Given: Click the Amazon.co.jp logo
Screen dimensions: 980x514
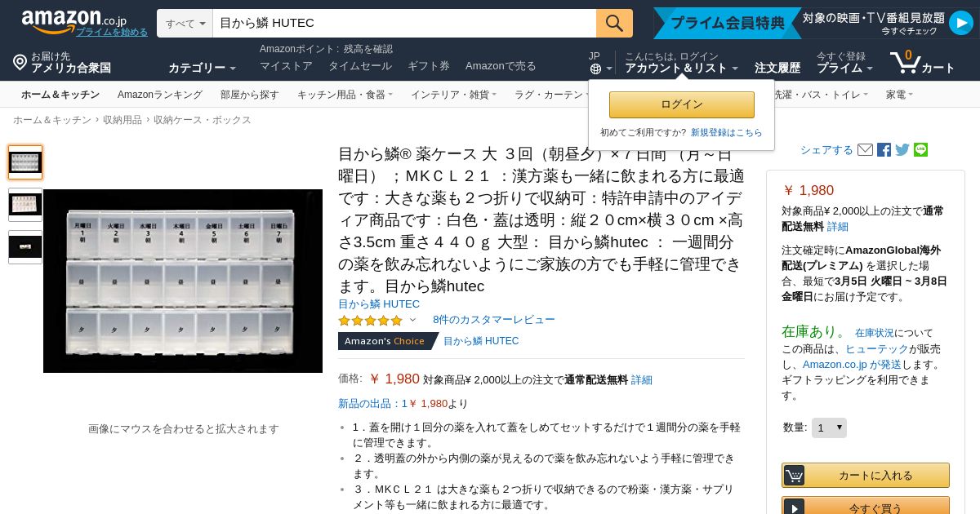Looking at the screenshot, I should pos(73,21).
